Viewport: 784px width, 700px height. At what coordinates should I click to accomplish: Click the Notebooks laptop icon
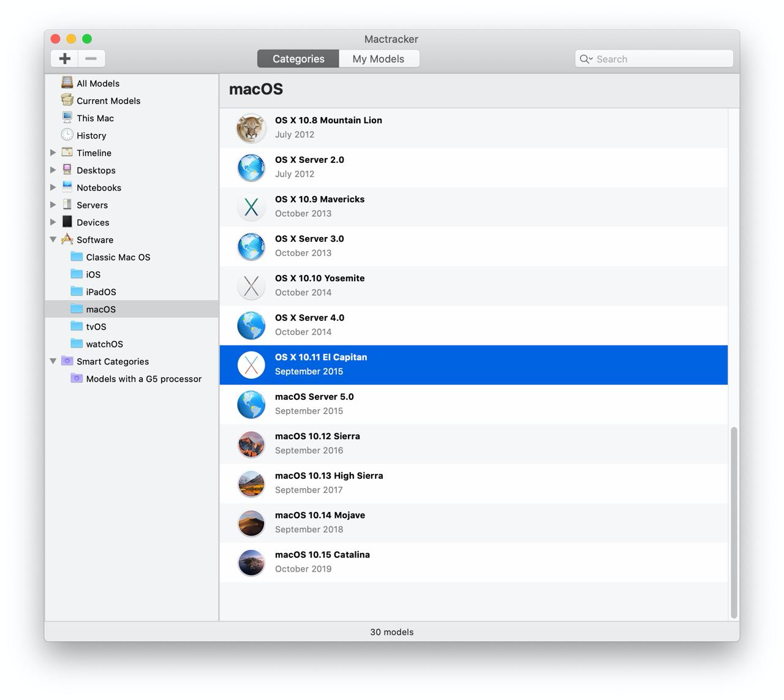pos(67,187)
